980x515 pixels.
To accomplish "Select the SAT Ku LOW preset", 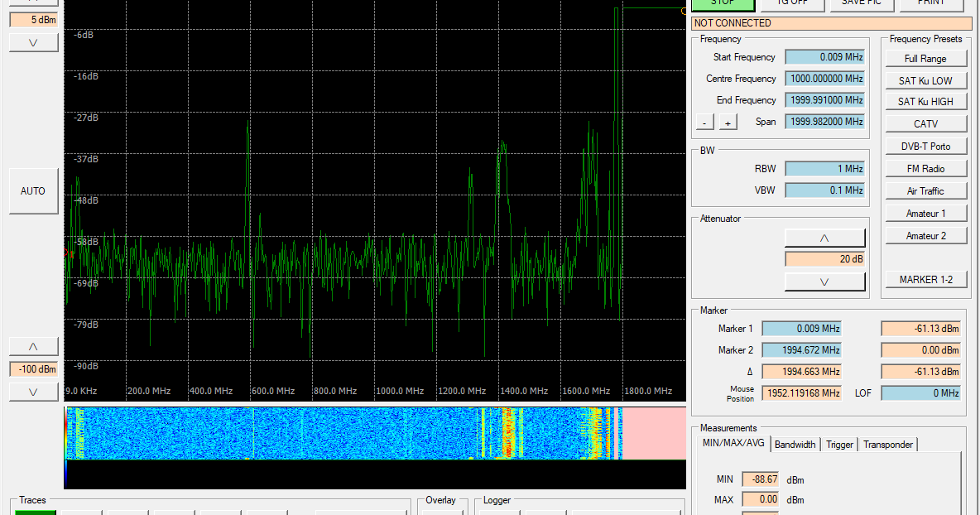I will coord(925,80).
